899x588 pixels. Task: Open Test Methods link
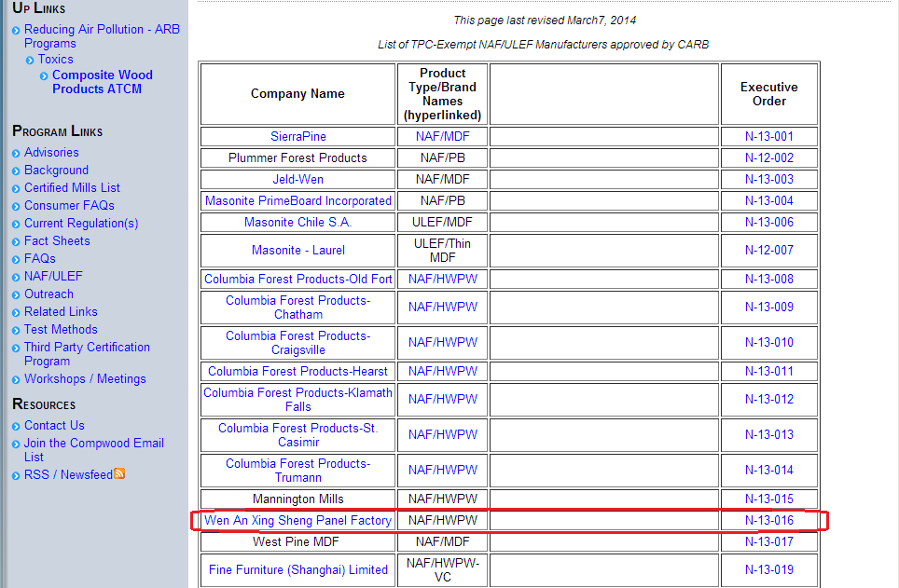click(61, 330)
